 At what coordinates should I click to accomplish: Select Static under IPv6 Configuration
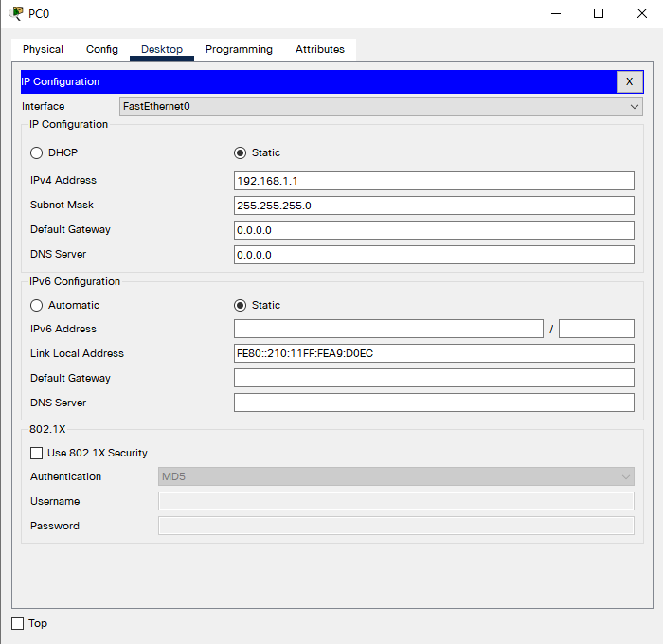241,305
